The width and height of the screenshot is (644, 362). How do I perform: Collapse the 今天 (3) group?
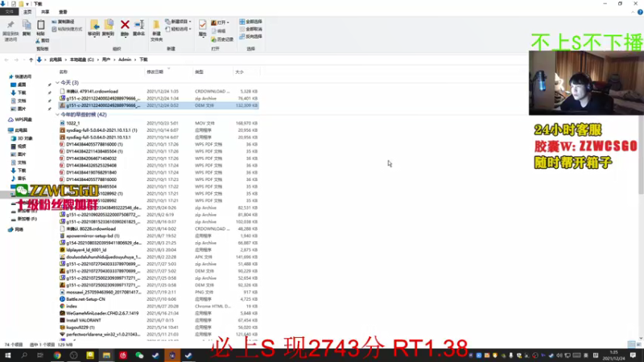pos(57,83)
